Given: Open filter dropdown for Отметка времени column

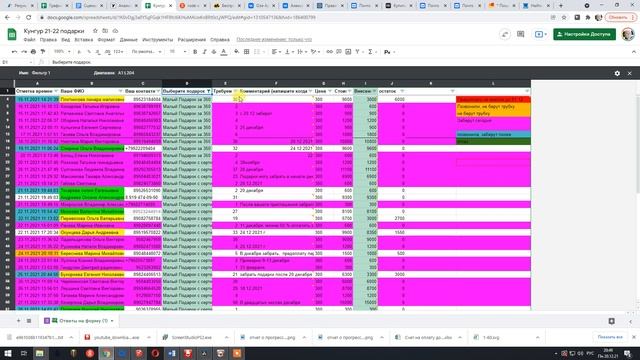Looking at the screenshot, I should [x=56, y=91].
